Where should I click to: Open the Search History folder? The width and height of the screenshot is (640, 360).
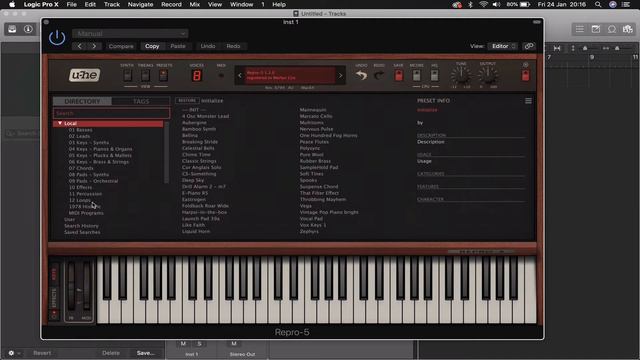[x=81, y=226]
